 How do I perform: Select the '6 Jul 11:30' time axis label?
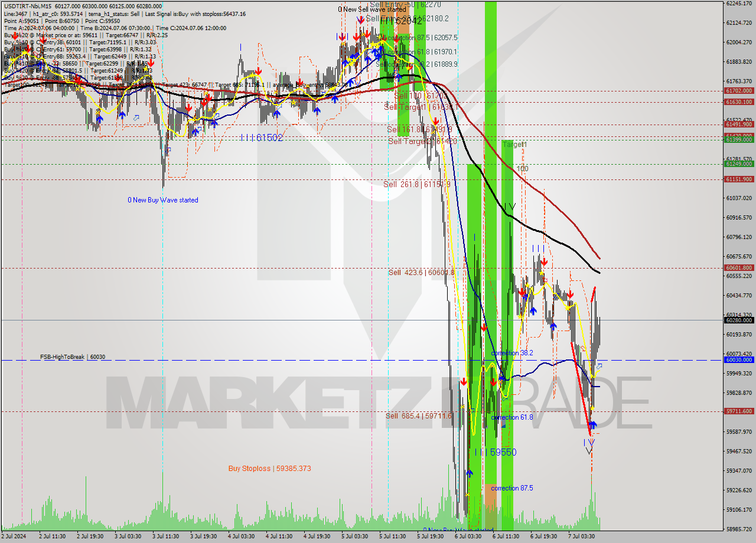(506, 537)
